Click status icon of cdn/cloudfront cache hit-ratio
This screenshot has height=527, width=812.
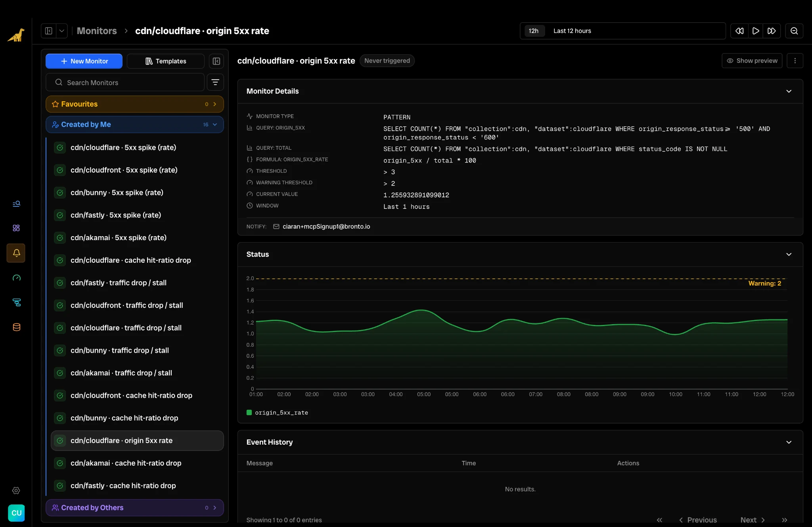[60, 395]
